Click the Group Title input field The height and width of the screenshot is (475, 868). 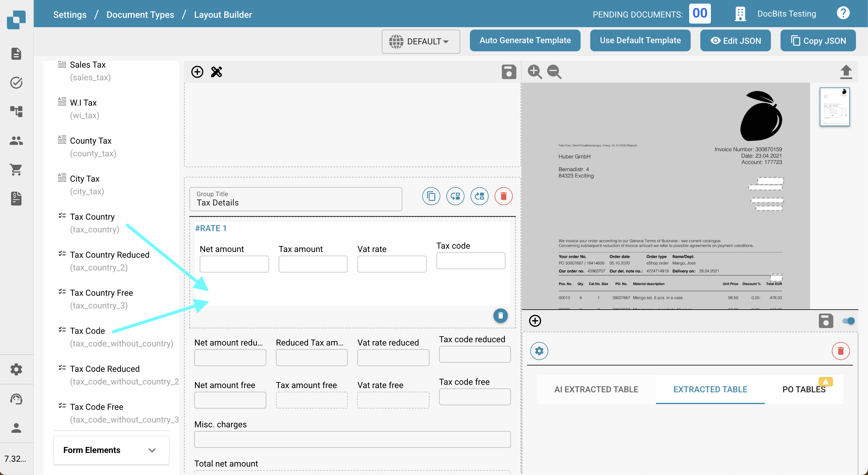pyautogui.click(x=296, y=199)
